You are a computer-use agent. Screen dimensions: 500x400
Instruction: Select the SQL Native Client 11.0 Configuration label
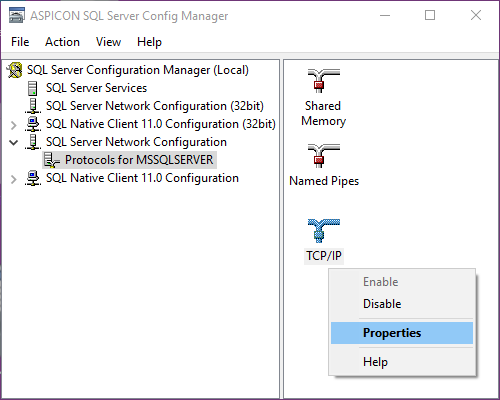pos(142,178)
